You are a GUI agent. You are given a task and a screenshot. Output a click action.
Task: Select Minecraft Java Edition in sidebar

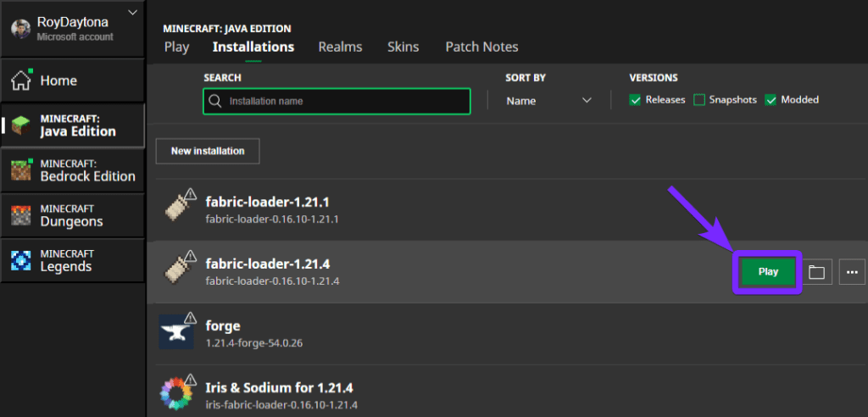(x=73, y=125)
